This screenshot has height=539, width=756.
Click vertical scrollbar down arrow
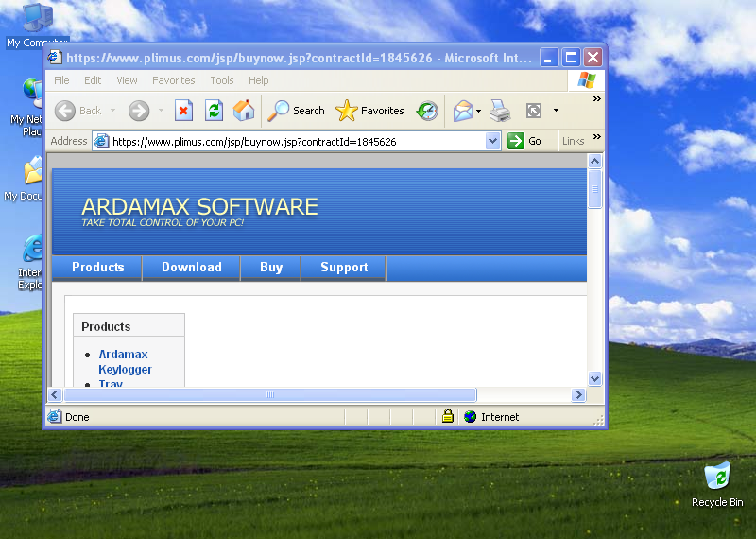tap(595, 379)
